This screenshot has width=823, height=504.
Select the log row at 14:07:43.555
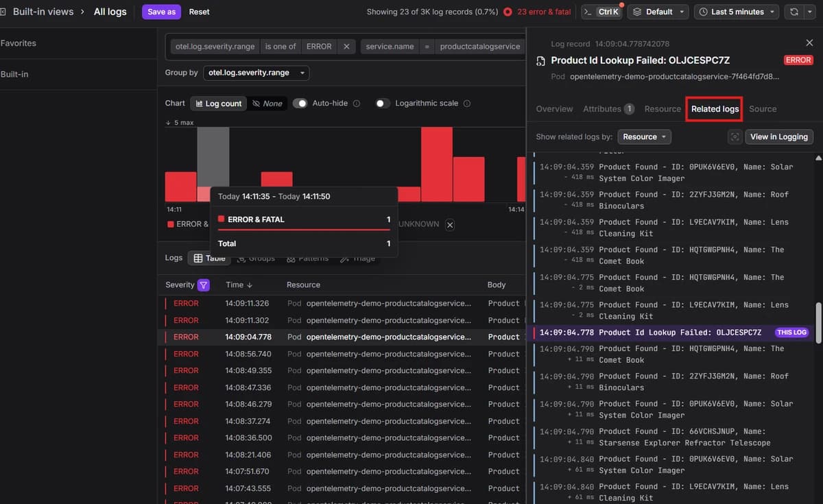[342, 488]
